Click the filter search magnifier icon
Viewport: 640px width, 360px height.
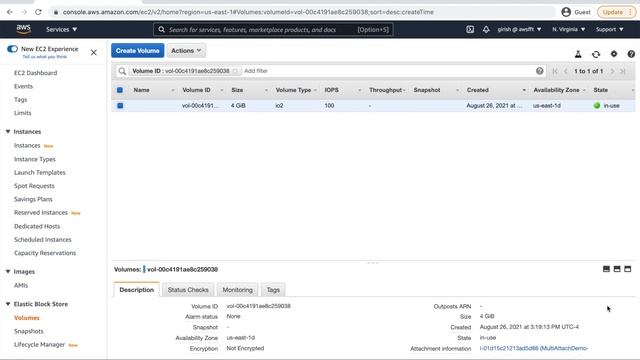coord(122,71)
